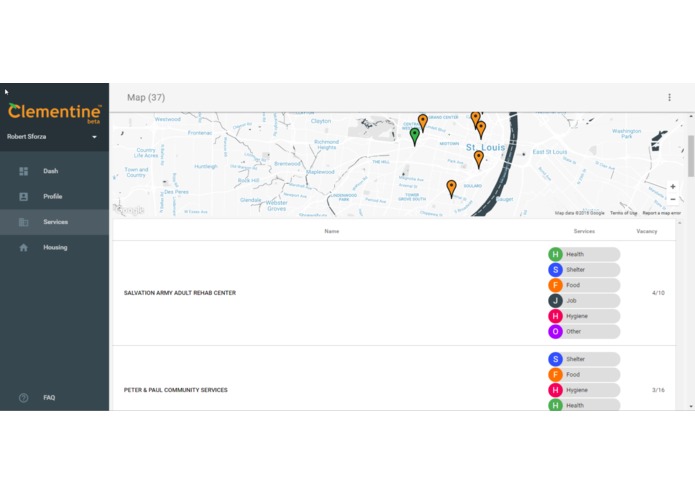
Task: Click the Google logo on the map
Action: tap(129, 210)
